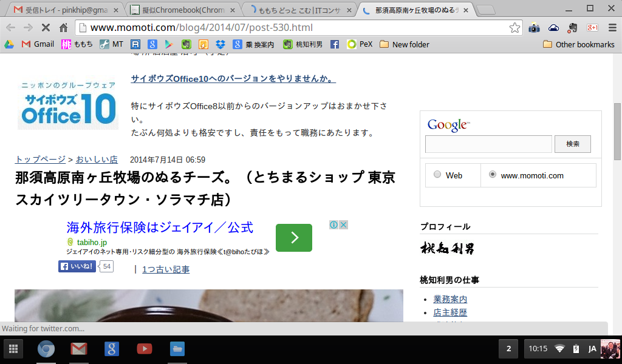Click the bread photo in the article
Screen dimensions: 622x364
tap(209, 306)
